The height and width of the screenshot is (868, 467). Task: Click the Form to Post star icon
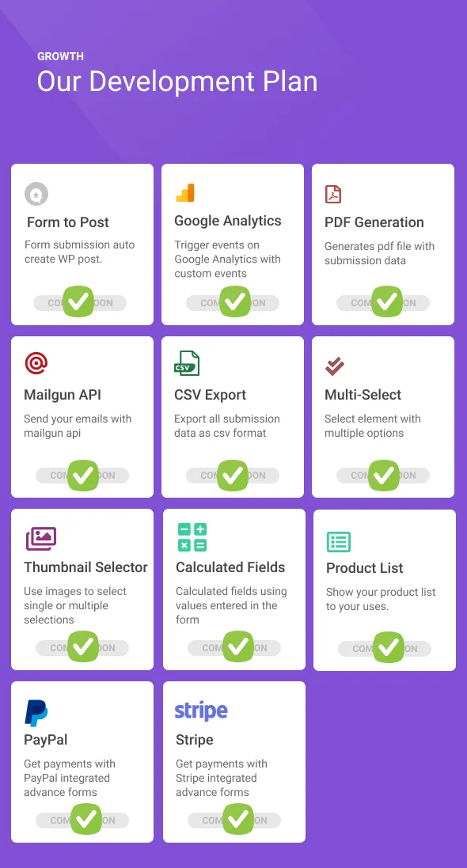pyautogui.click(x=36, y=192)
